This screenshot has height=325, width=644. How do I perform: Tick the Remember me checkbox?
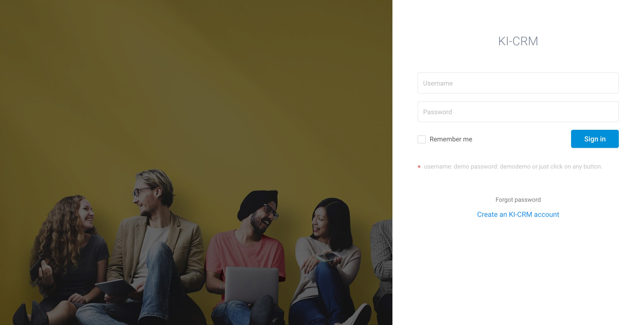[422, 139]
